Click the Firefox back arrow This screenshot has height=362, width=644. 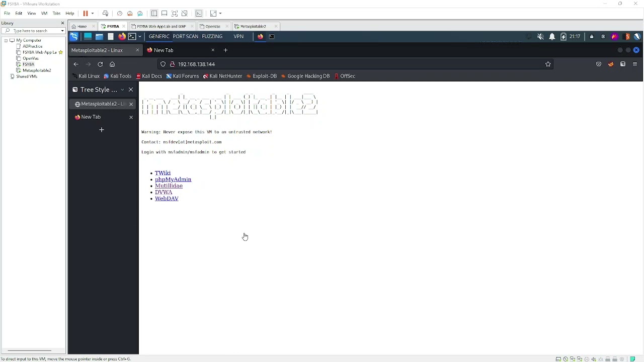click(76, 64)
